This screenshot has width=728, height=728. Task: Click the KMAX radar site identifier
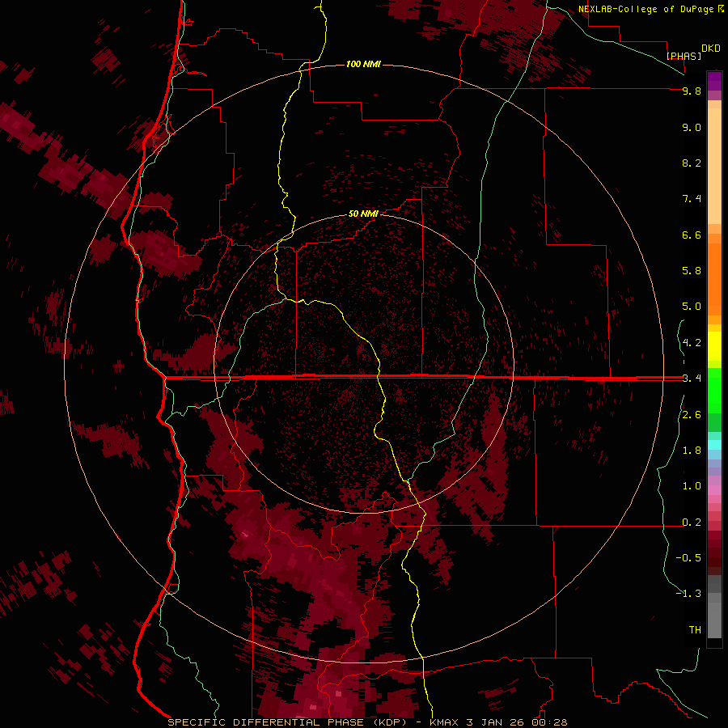coord(443,722)
